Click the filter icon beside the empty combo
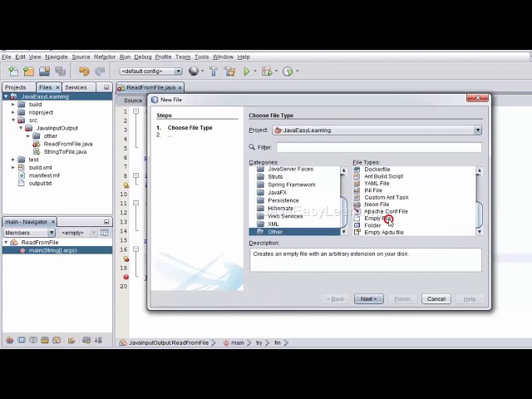 coord(105,233)
